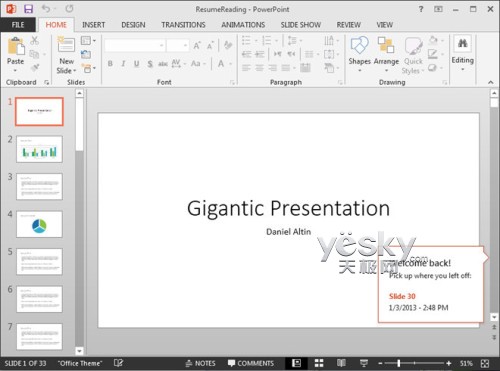Align text left

tap(246, 68)
